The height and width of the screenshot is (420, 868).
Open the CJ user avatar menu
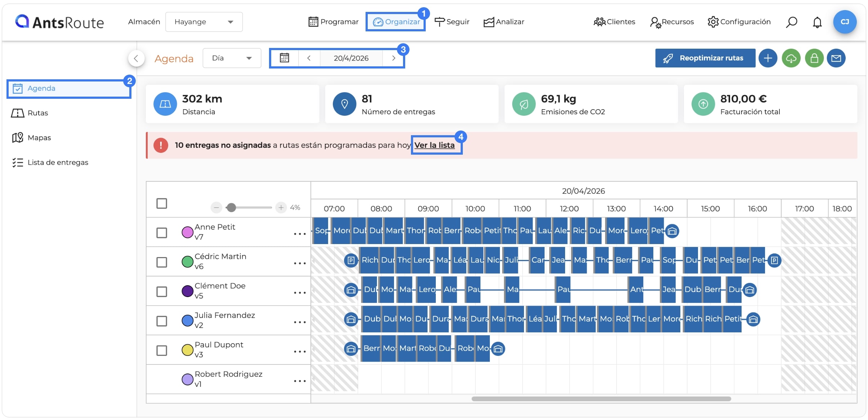[845, 22]
